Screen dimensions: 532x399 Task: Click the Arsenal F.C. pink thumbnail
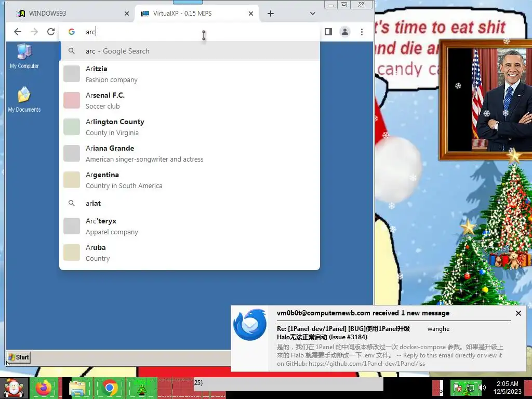[x=72, y=100]
